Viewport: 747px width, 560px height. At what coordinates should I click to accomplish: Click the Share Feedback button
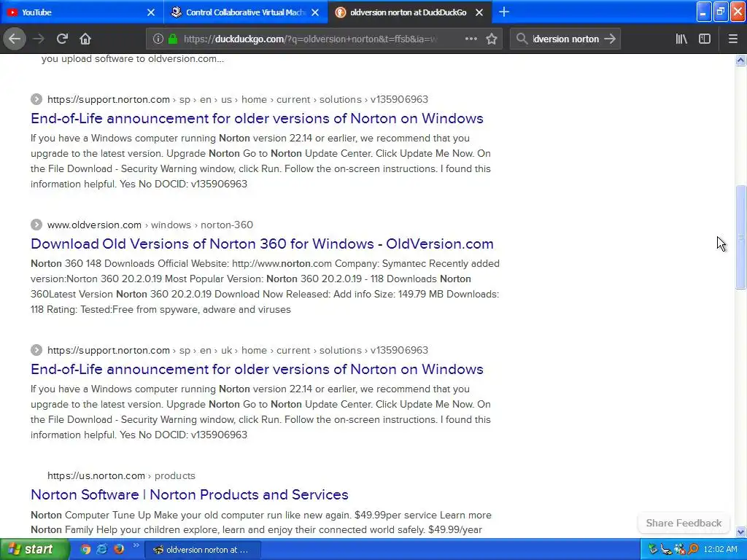(684, 523)
